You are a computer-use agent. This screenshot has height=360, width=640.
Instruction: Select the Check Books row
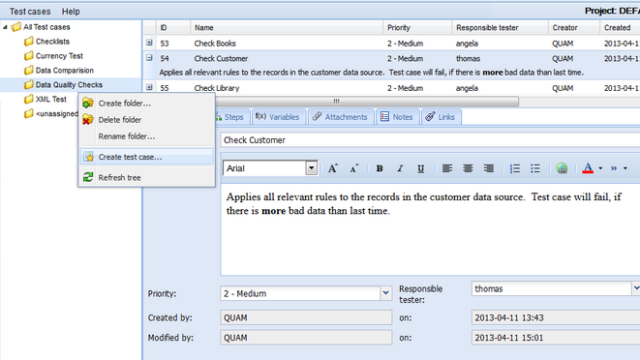point(391,43)
